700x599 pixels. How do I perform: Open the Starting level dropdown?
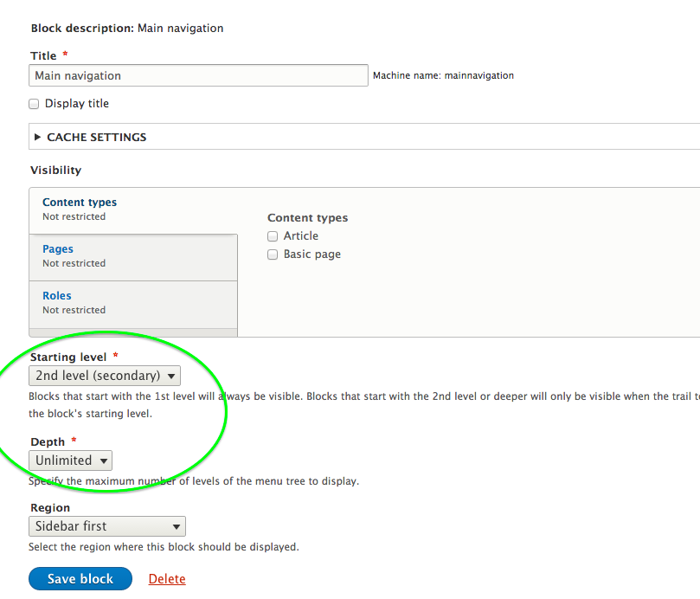point(105,376)
